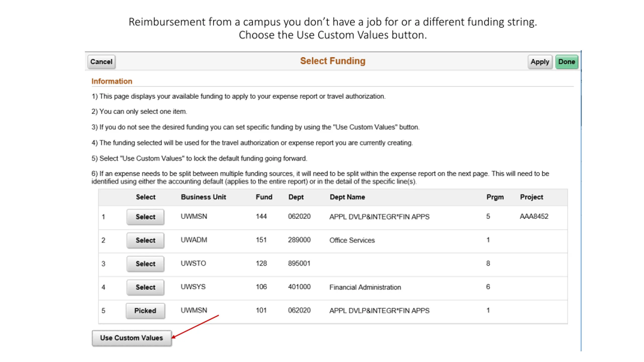Image resolution: width=644 pixels, height=362 pixels.
Task: Select UWSYS Financial Administration funding
Action: pyautogui.click(x=145, y=287)
